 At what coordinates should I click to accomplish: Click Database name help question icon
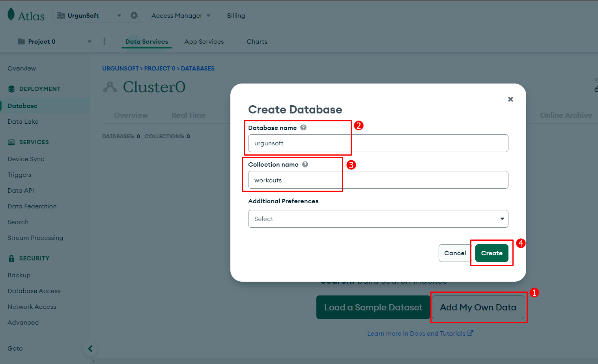(x=303, y=128)
